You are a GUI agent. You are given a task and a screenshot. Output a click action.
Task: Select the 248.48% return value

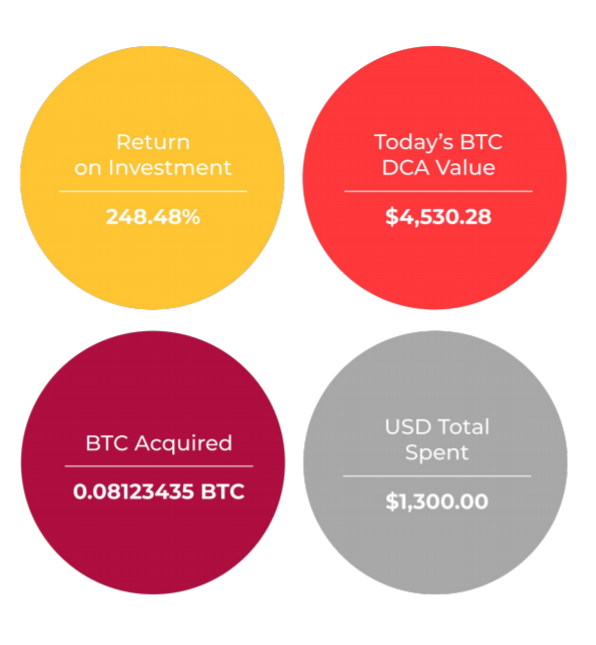point(153,216)
